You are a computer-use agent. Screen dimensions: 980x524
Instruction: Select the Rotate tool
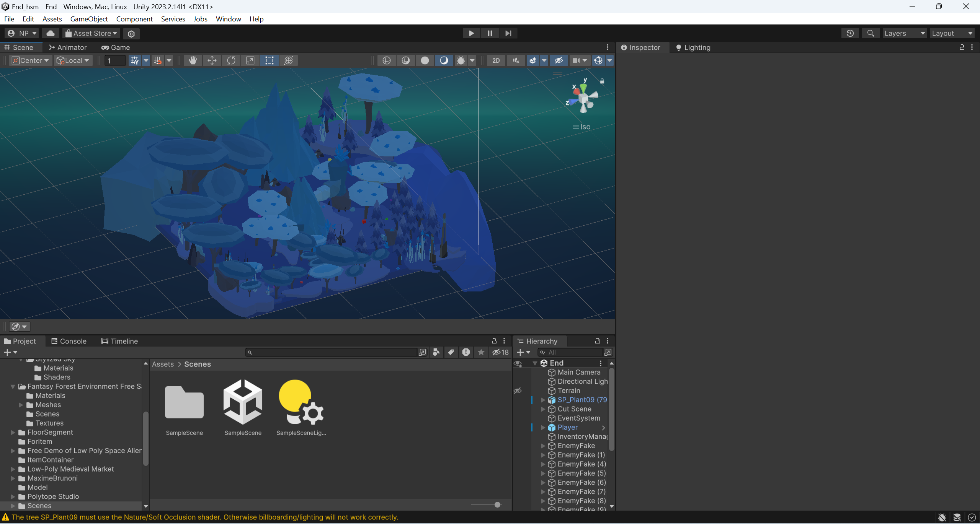click(231, 60)
